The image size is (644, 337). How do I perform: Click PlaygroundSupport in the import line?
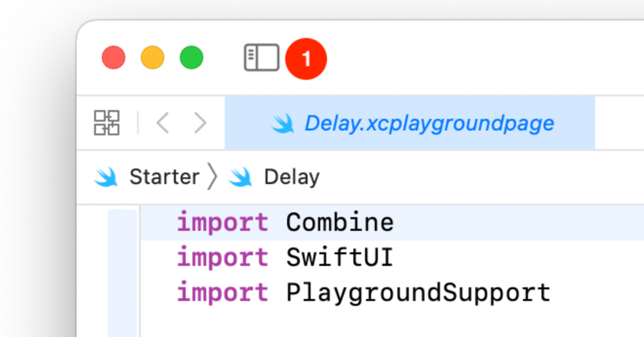418,292
